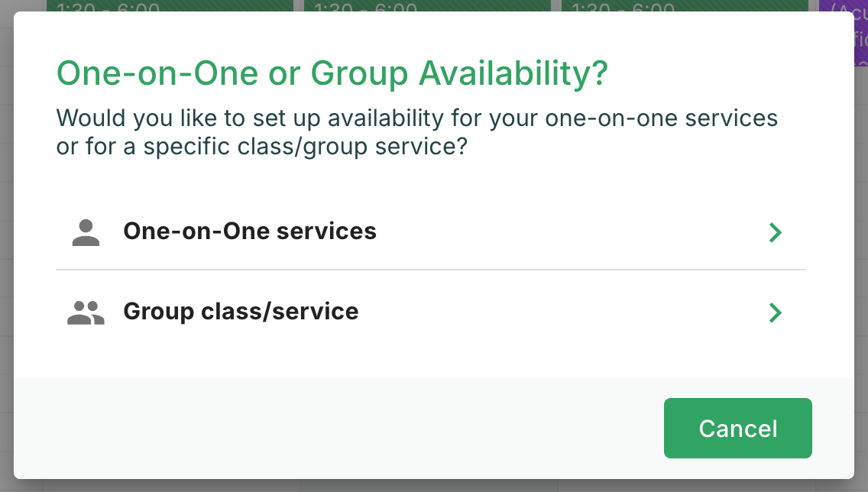Click the rightmost green 1:30 - 6:00 calendar block
This screenshot has height=492, width=868.
(685, 5)
